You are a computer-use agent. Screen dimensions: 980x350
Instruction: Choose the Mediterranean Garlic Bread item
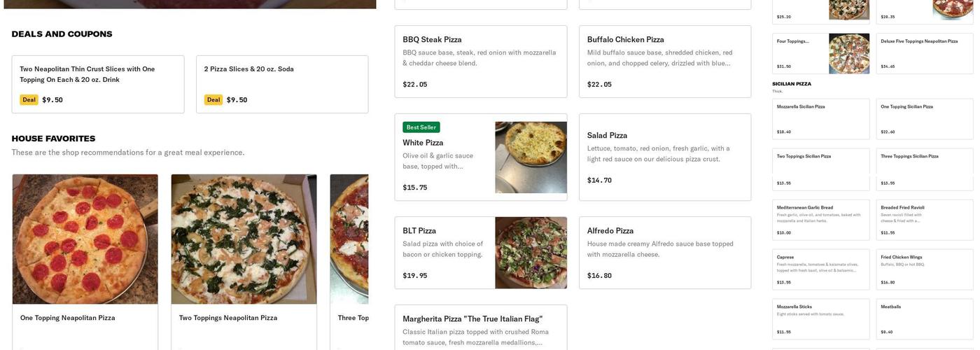click(x=820, y=220)
